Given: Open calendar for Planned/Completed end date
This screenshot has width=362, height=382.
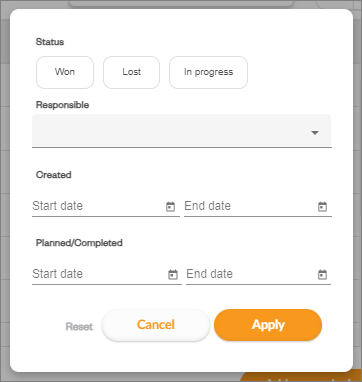Looking at the screenshot, I should click(x=322, y=275).
